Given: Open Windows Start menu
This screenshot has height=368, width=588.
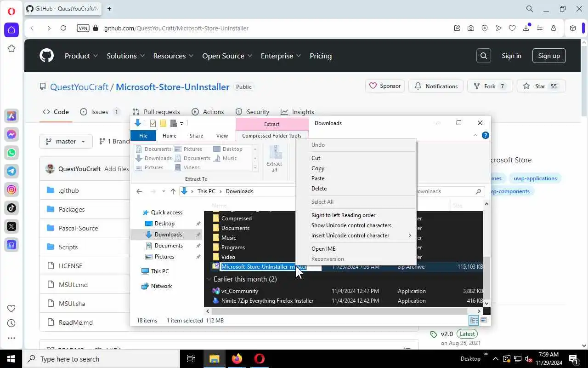Looking at the screenshot, I should [x=11, y=359].
